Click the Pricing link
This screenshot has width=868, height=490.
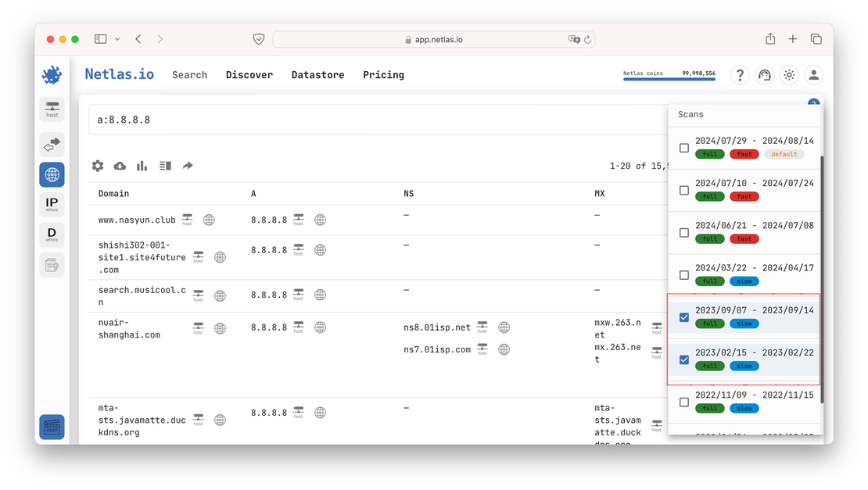click(x=383, y=75)
